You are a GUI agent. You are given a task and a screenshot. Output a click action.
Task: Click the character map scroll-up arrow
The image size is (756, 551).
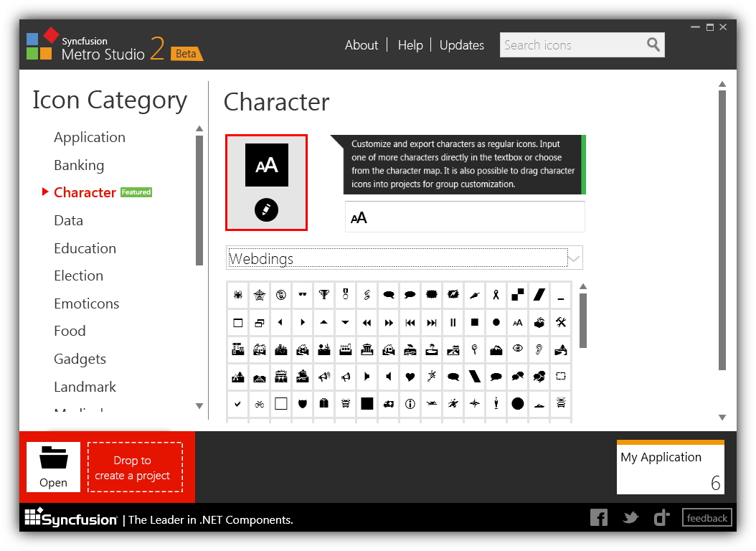pyautogui.click(x=583, y=286)
